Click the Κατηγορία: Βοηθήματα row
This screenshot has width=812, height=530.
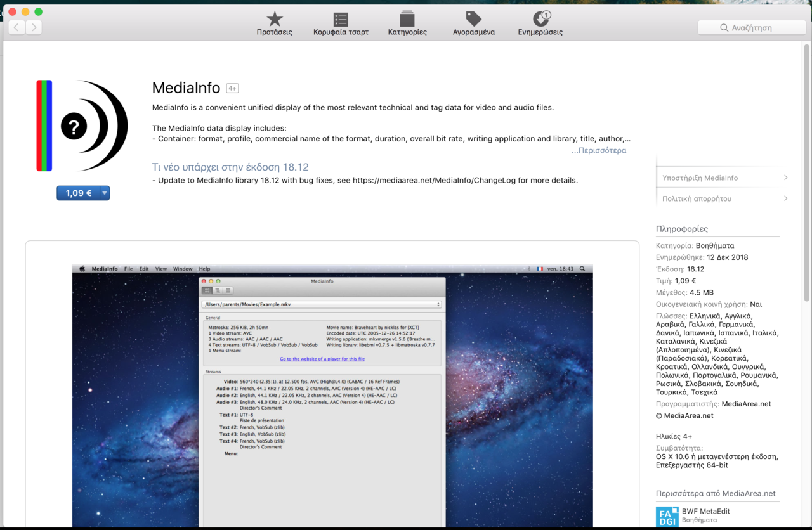pos(695,245)
